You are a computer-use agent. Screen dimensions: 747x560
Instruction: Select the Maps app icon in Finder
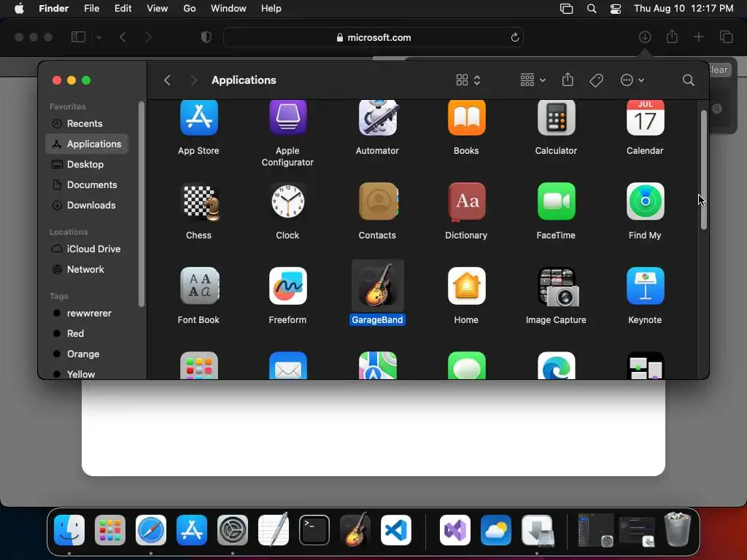coord(377,366)
